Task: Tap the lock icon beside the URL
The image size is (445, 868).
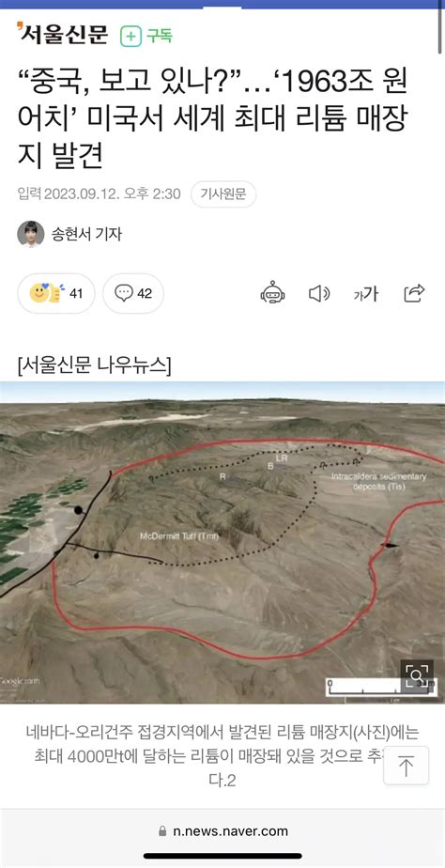Action: point(162,831)
